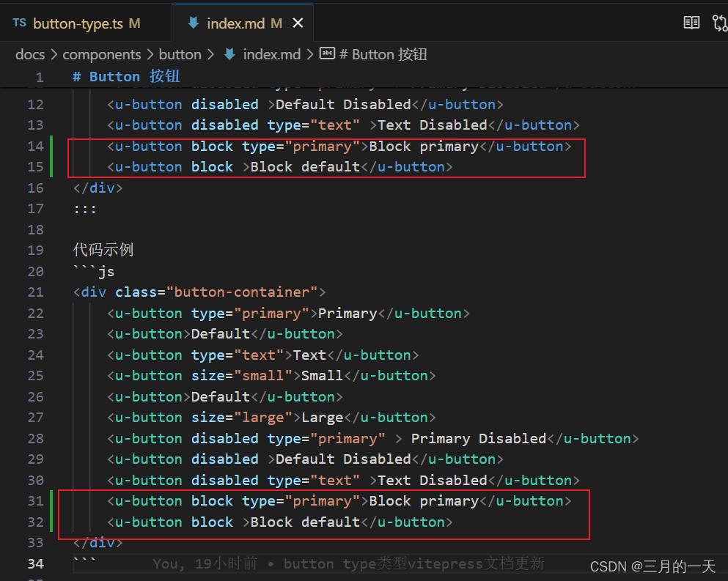Open the components breadcrumb
The width and height of the screenshot is (728, 581).
(x=102, y=54)
